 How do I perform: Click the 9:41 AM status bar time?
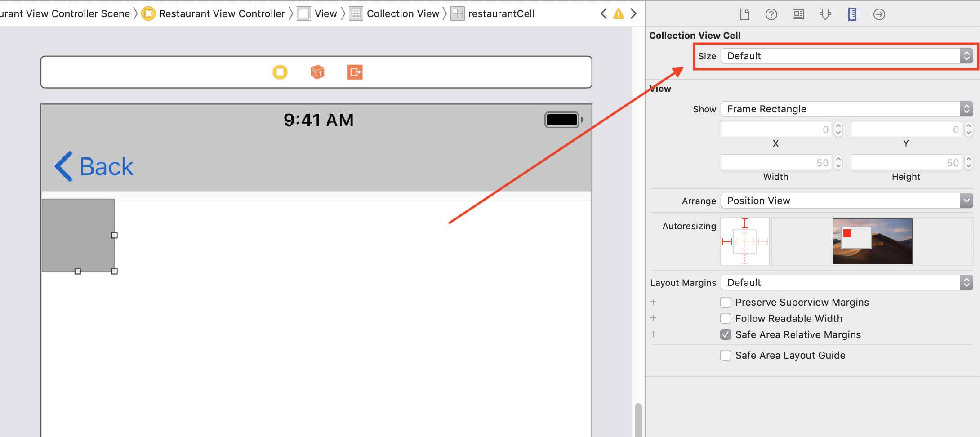319,120
